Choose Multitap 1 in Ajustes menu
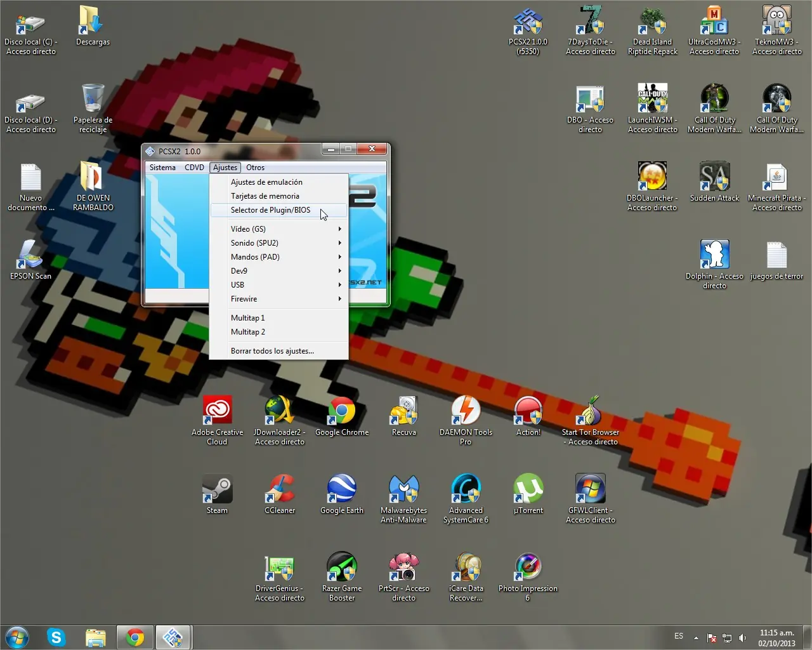 pyautogui.click(x=279, y=318)
